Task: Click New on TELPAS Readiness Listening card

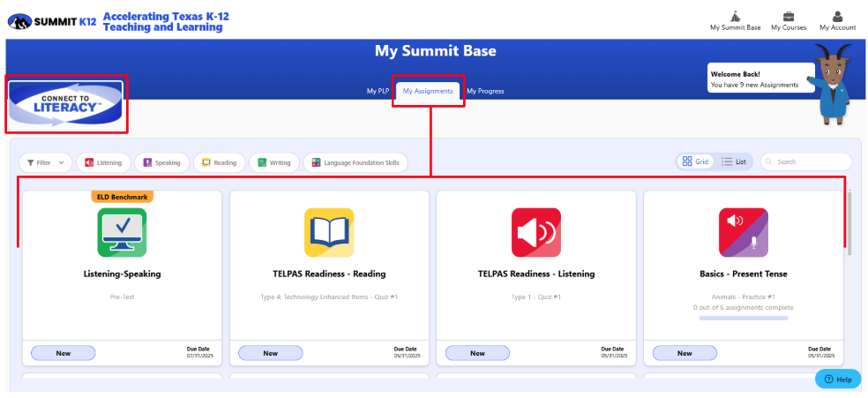Action: coord(477,353)
